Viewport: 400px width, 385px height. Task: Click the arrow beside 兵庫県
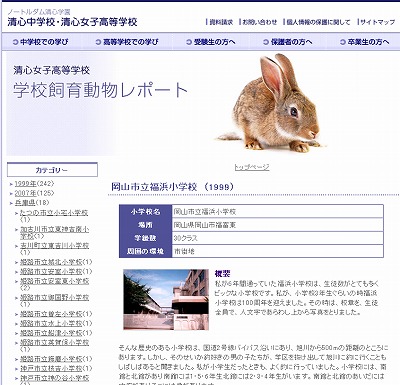click(11, 203)
